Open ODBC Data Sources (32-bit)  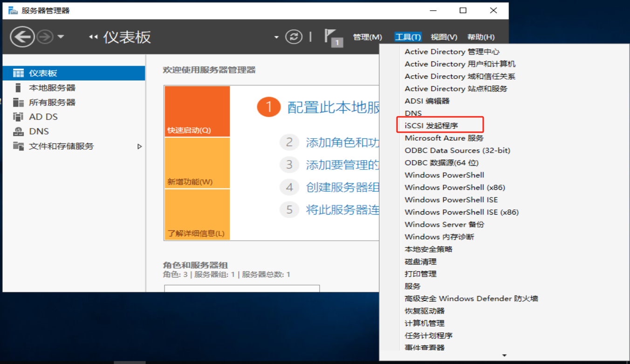click(457, 150)
